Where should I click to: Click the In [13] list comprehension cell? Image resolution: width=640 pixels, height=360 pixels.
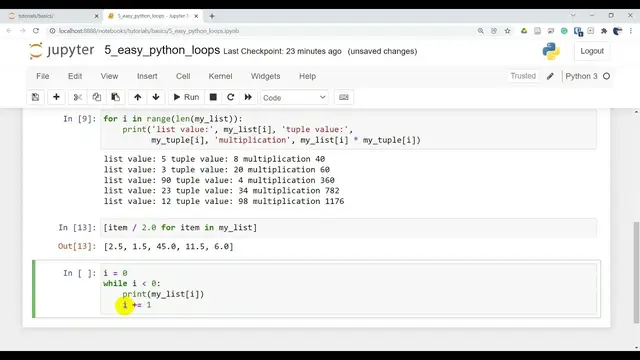coord(349,228)
